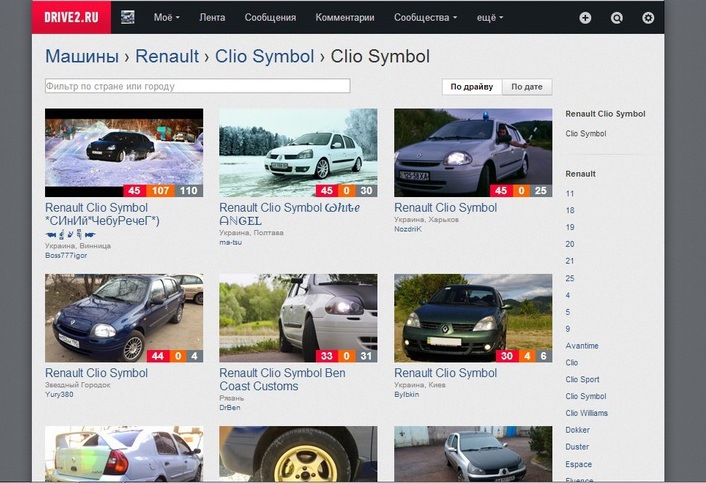Open Renault model 21 in sidebar
The height and width of the screenshot is (483, 706).
(x=570, y=261)
